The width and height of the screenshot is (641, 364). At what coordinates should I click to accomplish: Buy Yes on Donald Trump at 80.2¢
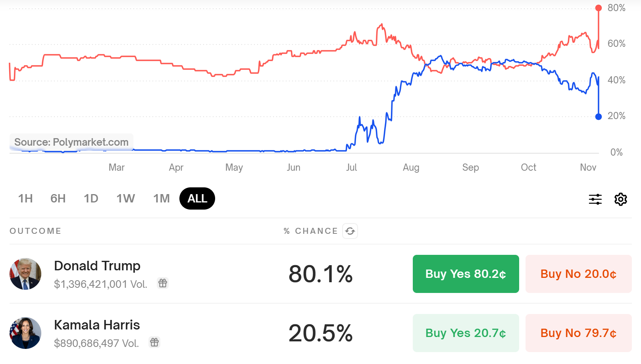click(465, 273)
